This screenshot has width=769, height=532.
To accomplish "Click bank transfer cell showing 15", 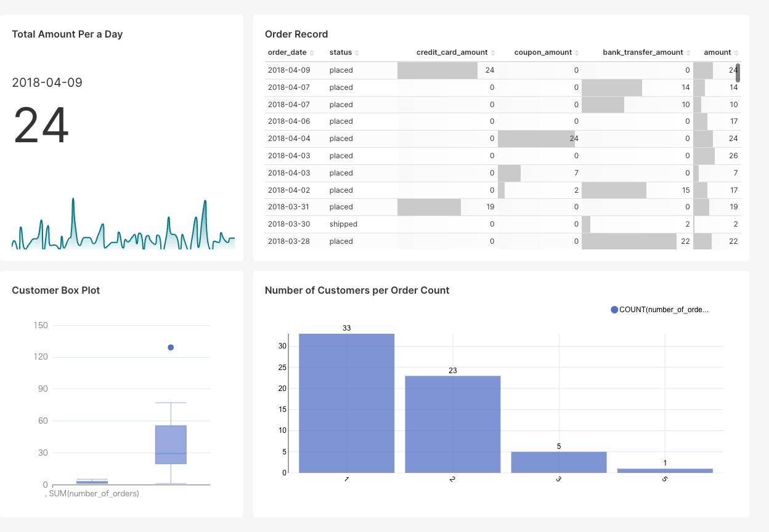I will coord(637,190).
